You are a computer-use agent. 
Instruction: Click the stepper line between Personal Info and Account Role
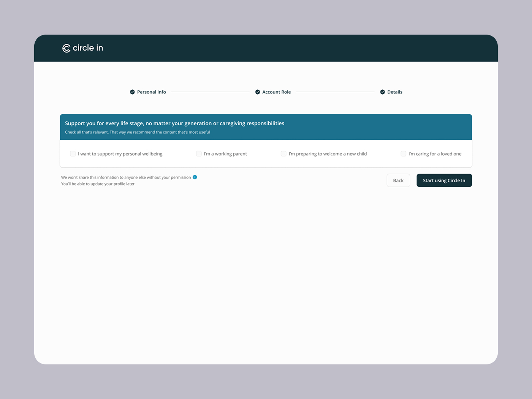click(211, 92)
